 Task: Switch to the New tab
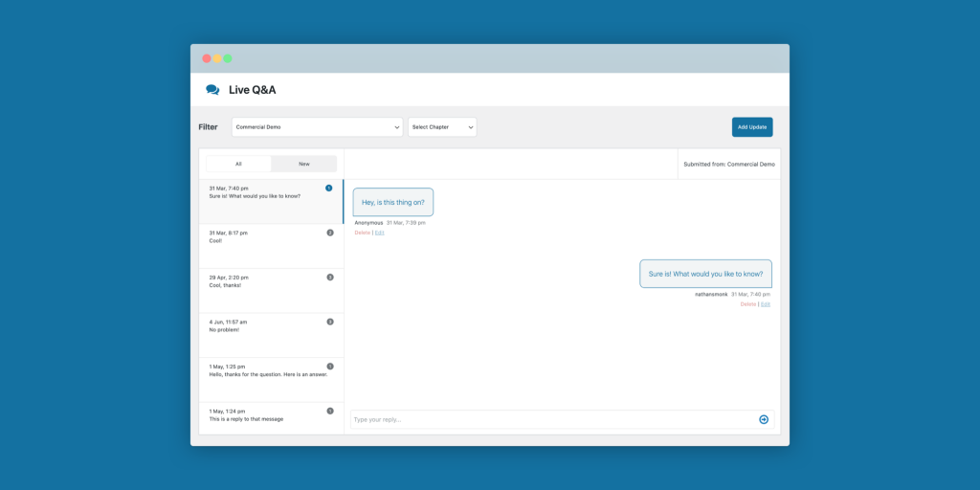pyautogui.click(x=303, y=164)
